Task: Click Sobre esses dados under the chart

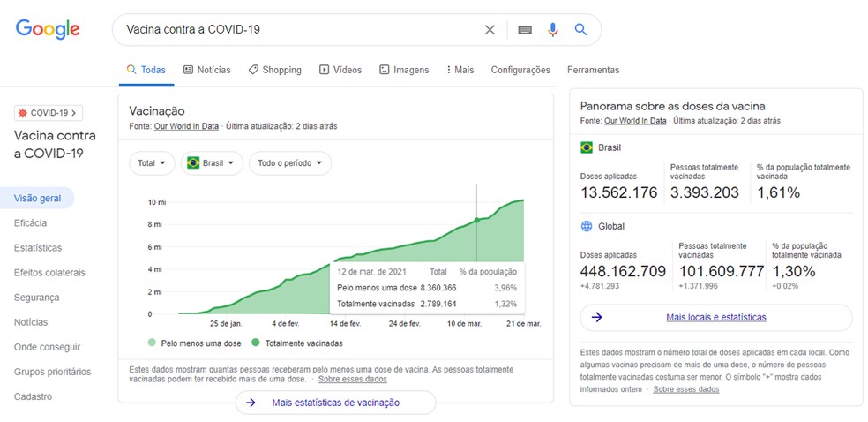Action: click(353, 380)
